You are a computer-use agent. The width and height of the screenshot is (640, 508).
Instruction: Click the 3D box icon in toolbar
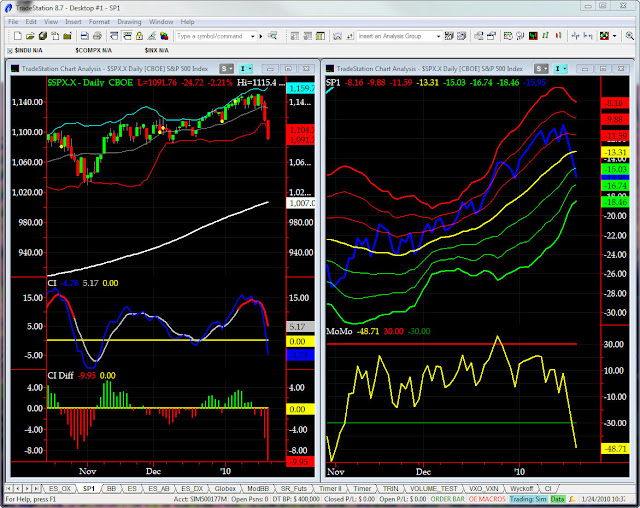(x=42, y=36)
